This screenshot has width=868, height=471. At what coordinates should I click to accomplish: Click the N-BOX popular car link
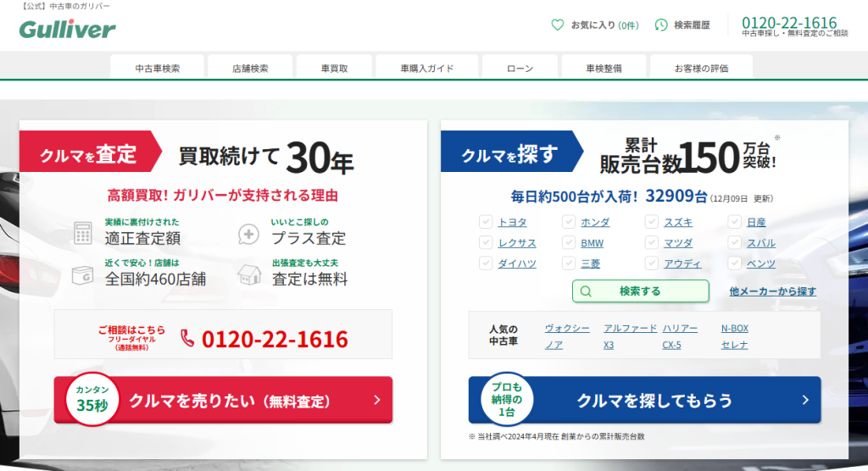(734, 328)
